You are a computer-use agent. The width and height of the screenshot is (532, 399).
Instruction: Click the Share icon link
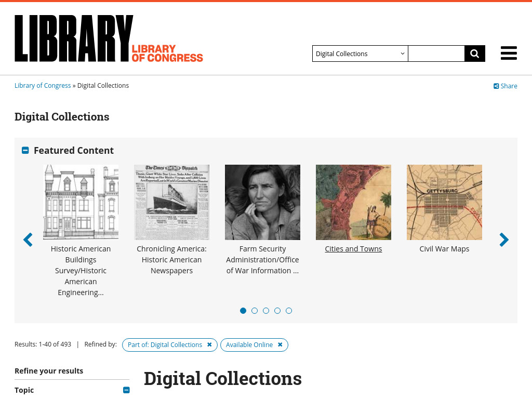505,86
